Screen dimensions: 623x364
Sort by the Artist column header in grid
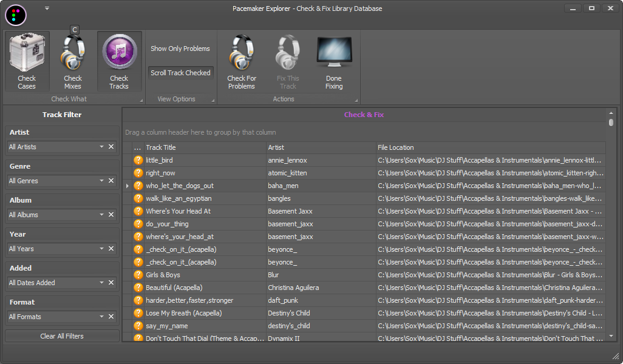click(321, 147)
